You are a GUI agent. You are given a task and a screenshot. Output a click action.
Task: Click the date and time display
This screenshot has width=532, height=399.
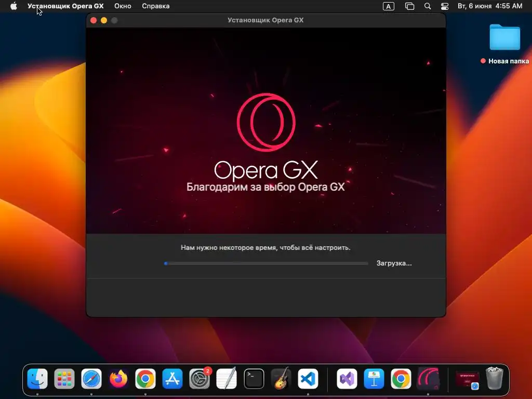490,6
